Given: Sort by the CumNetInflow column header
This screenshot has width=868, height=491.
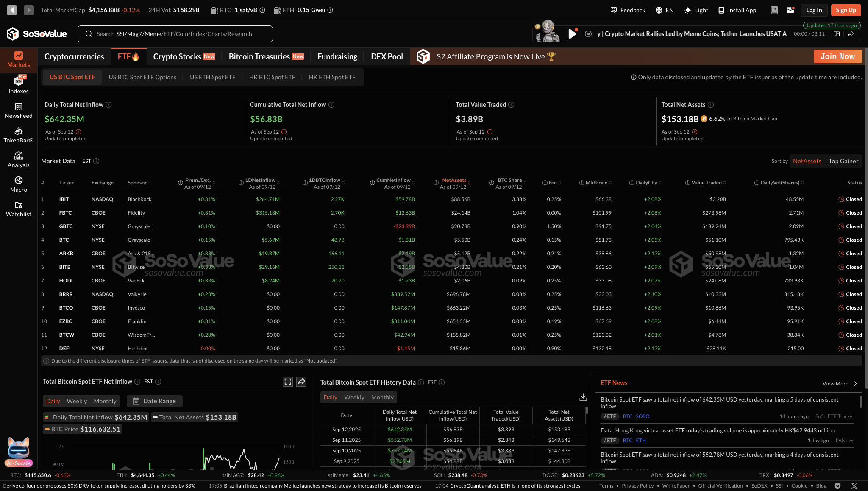Looking at the screenshot, I should point(393,183).
